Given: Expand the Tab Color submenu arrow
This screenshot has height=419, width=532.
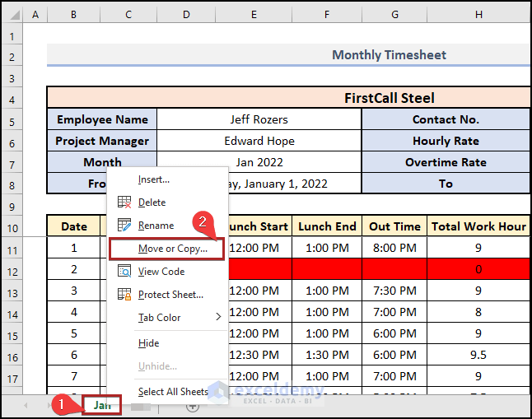Looking at the screenshot, I should pyautogui.click(x=218, y=317).
